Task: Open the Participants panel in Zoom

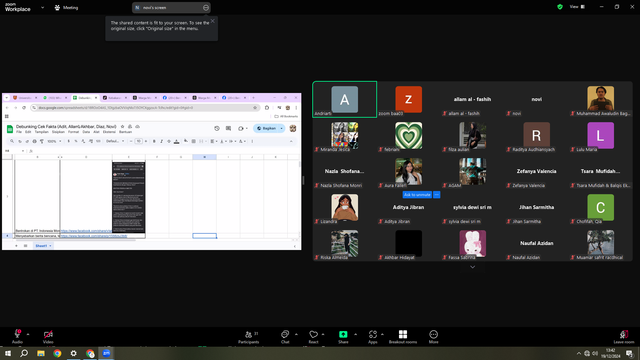Action: pos(249,337)
